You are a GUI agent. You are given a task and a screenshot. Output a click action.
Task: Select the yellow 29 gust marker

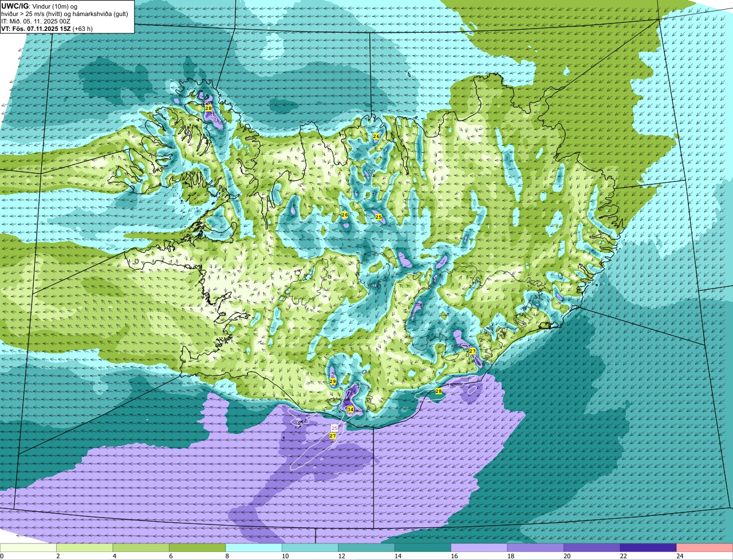tap(333, 382)
